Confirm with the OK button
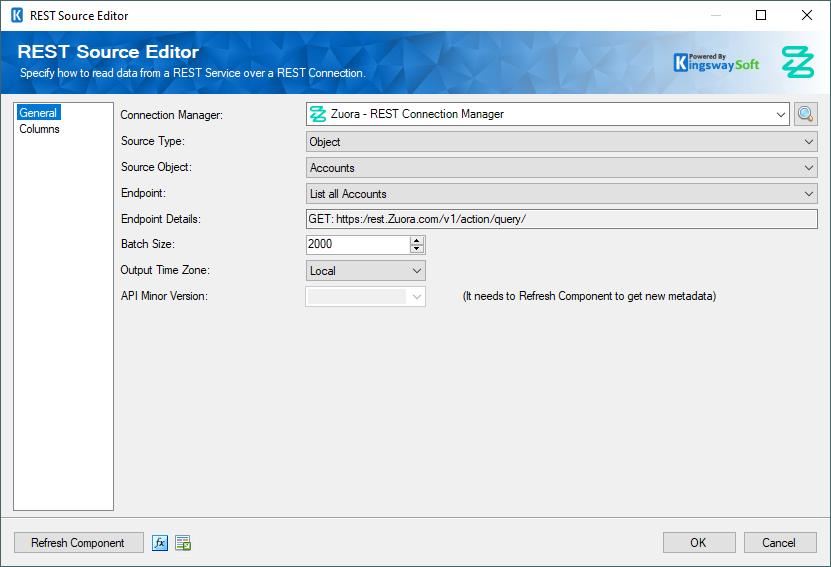 point(699,543)
